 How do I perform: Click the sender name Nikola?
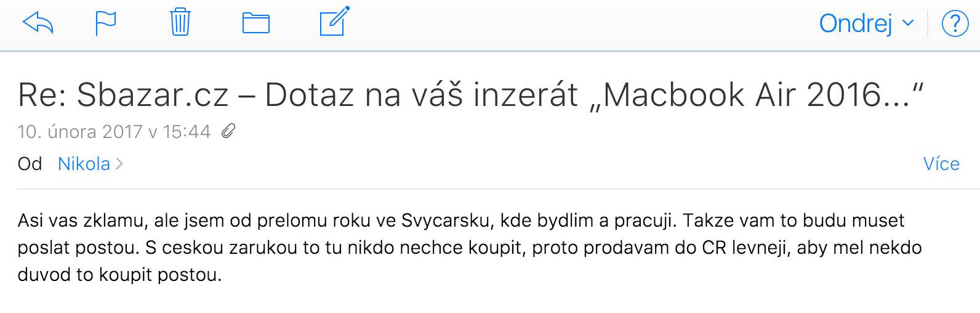point(84,164)
